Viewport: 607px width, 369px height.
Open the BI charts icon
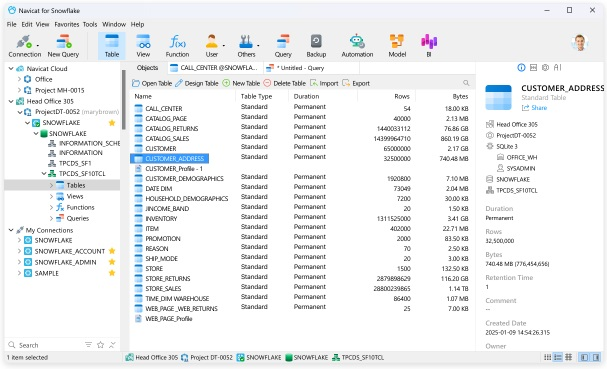click(x=429, y=46)
